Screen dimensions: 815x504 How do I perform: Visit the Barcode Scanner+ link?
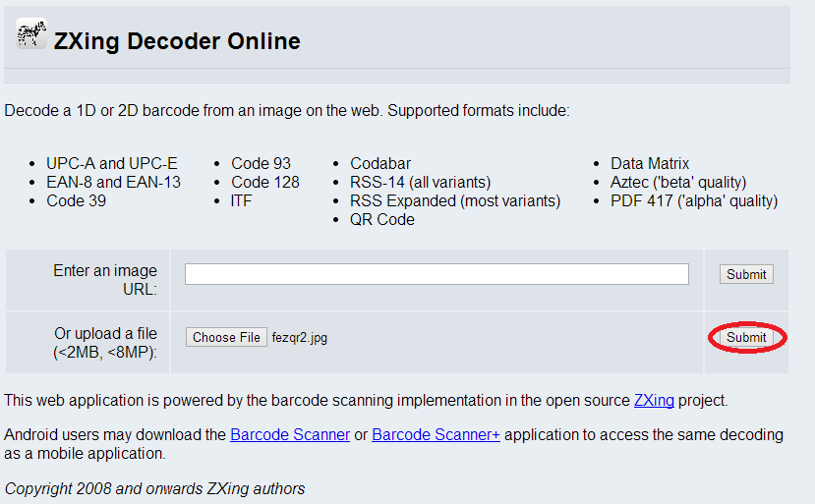point(436,434)
